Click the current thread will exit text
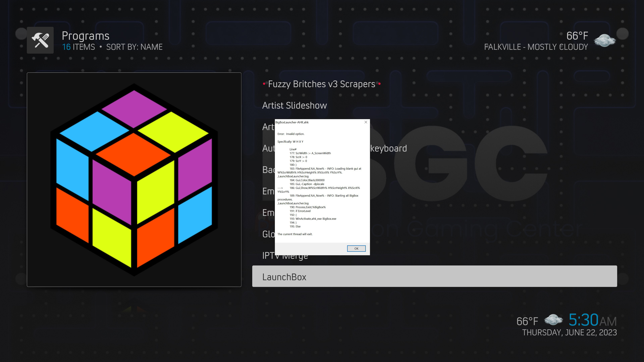Screen dimensions: 644x362 295,234
